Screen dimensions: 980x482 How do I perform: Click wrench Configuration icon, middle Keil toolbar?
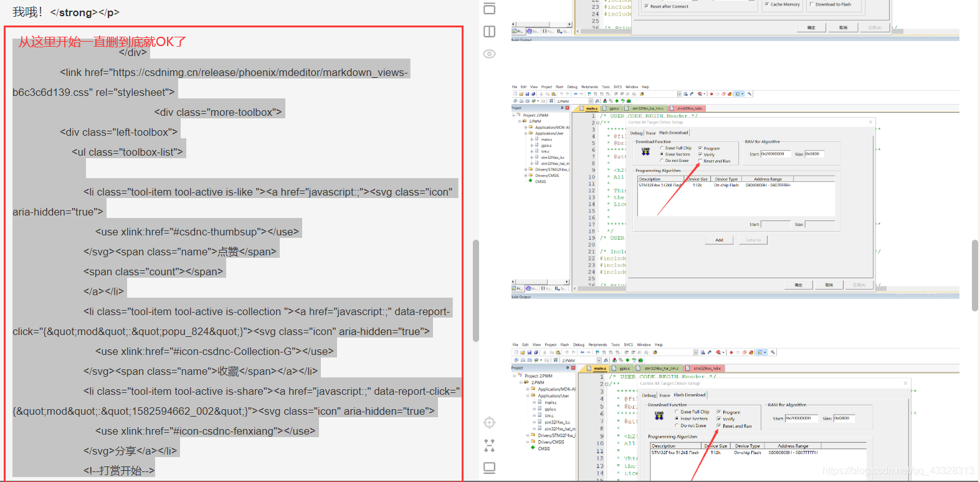(749, 94)
